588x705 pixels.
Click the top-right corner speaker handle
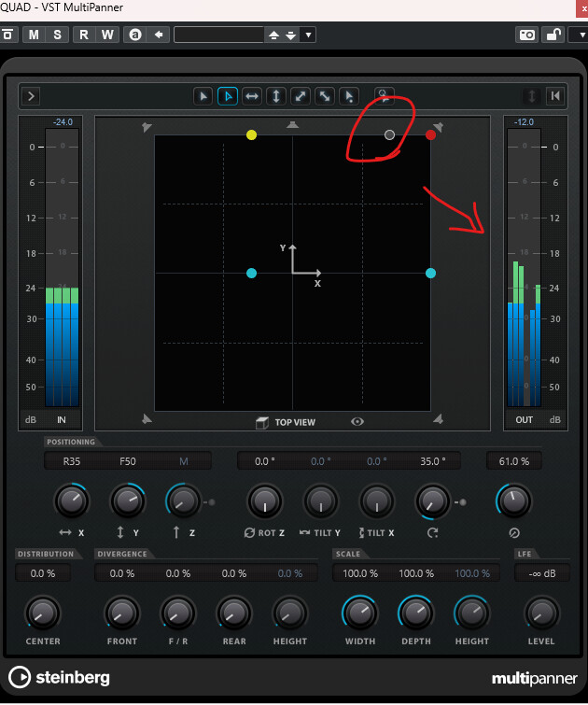[x=439, y=127]
